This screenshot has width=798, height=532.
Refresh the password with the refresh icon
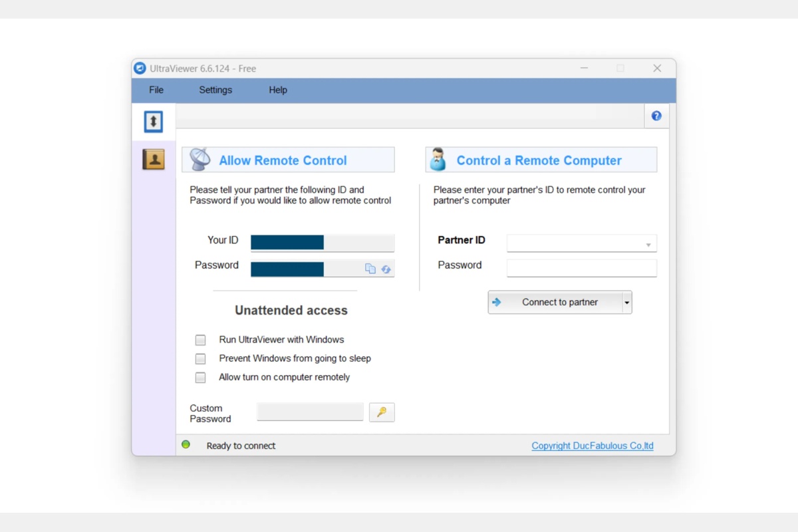click(386, 269)
